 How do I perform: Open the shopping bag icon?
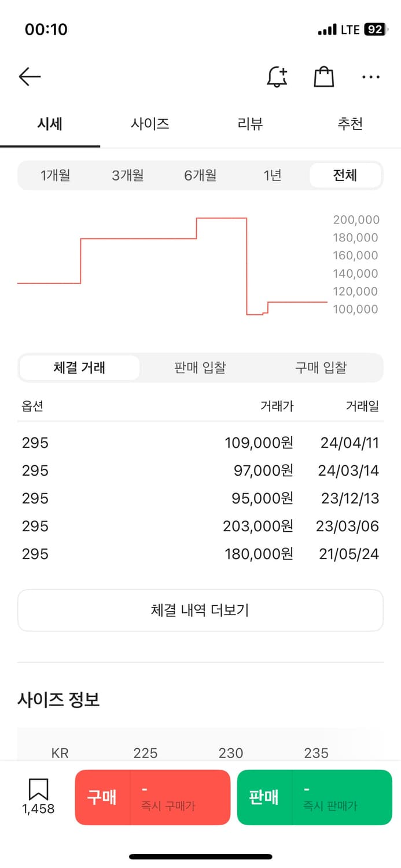[323, 76]
